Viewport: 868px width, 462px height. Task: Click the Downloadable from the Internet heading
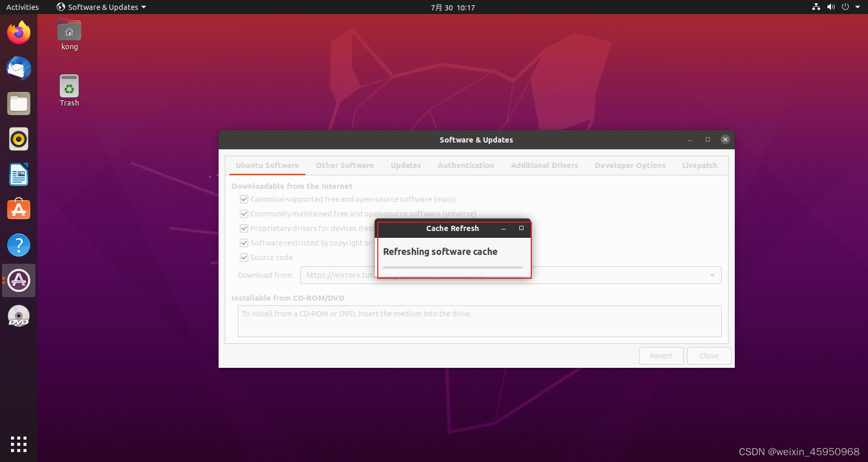tap(292, 186)
